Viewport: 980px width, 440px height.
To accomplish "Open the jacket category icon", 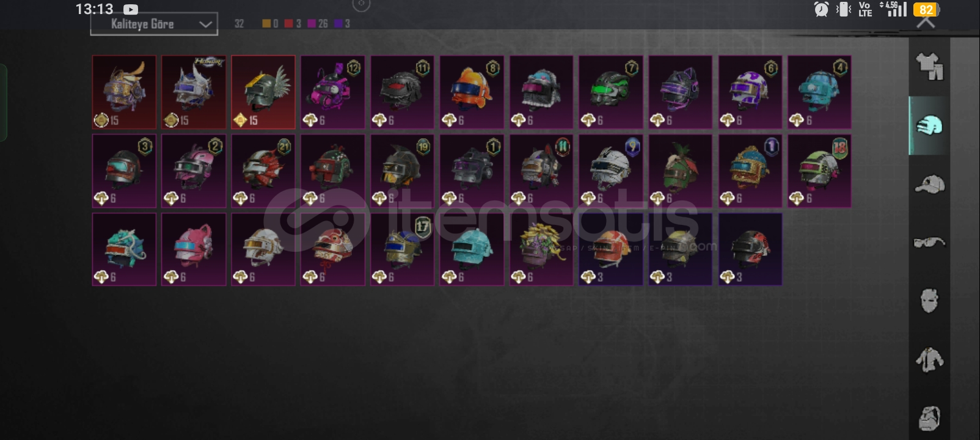I will [x=929, y=359].
